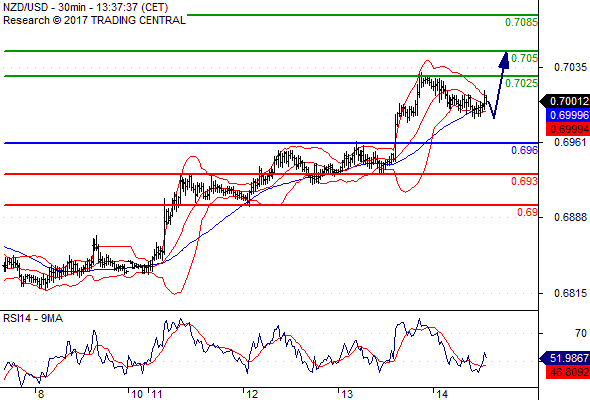Click the RSI 70 level label

click(x=581, y=333)
